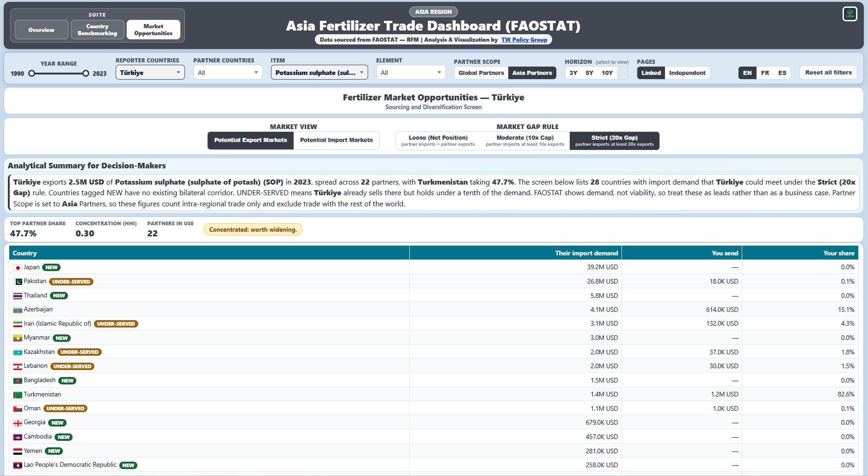Click the Turkmenistan flag icon
Screen dimensions: 868x476
pyautogui.click(x=18, y=395)
